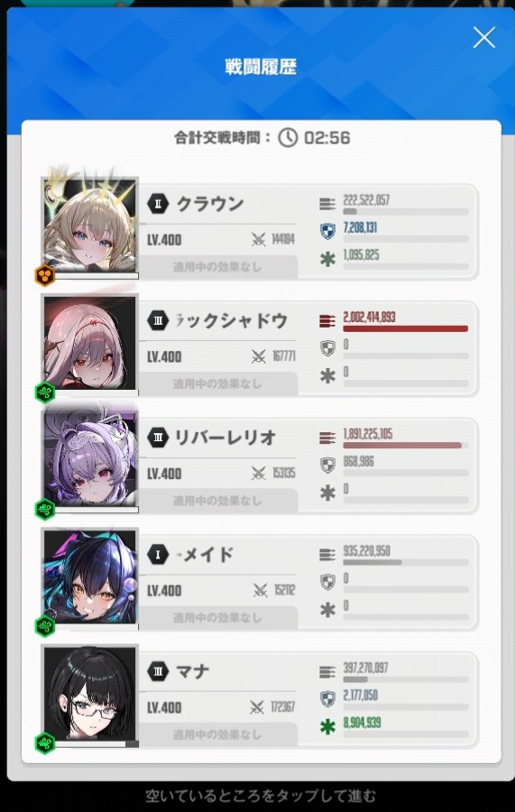Click the blue shield icon for クラウン defense
515x812 pixels.
327,232
